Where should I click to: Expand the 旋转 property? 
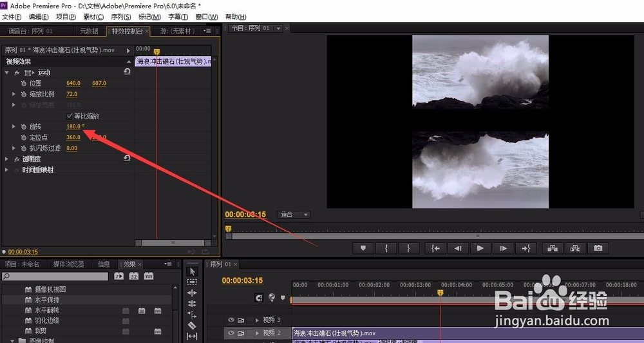tap(14, 126)
